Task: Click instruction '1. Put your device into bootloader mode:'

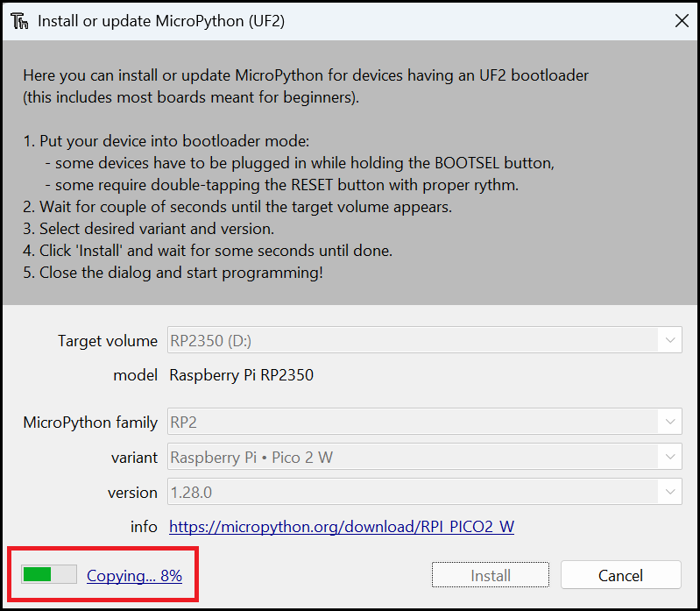Action: [x=166, y=141]
